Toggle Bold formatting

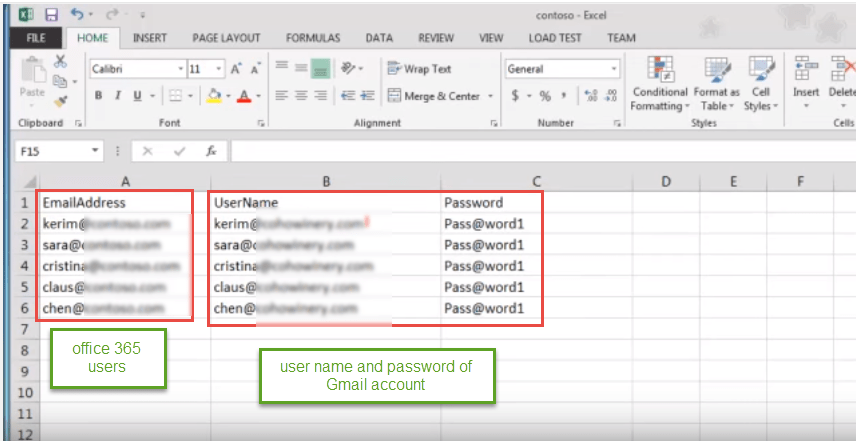click(x=98, y=96)
